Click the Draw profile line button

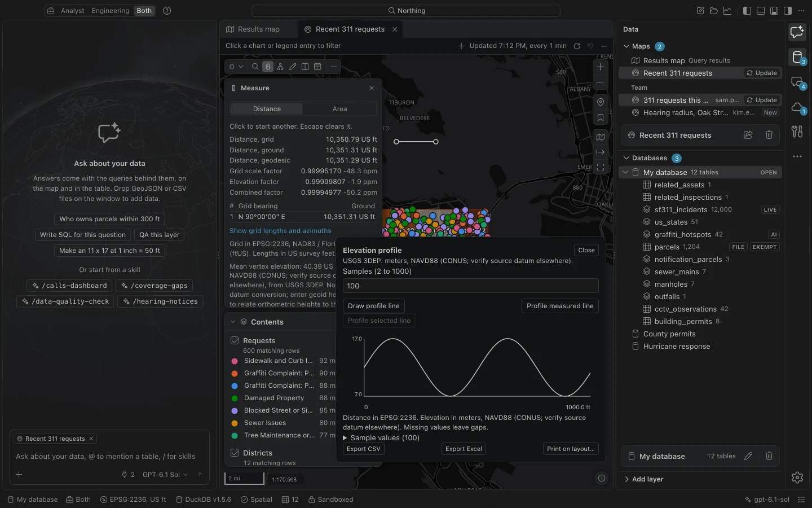[373, 306]
